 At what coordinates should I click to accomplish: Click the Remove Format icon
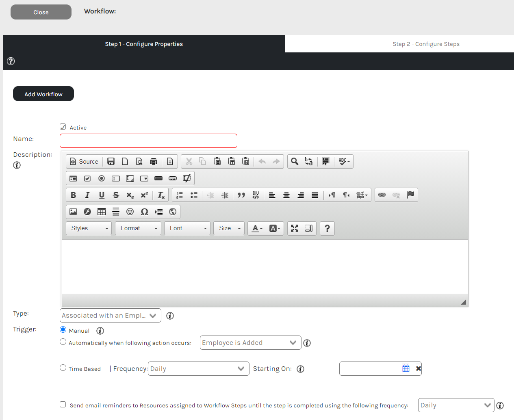coord(161,195)
